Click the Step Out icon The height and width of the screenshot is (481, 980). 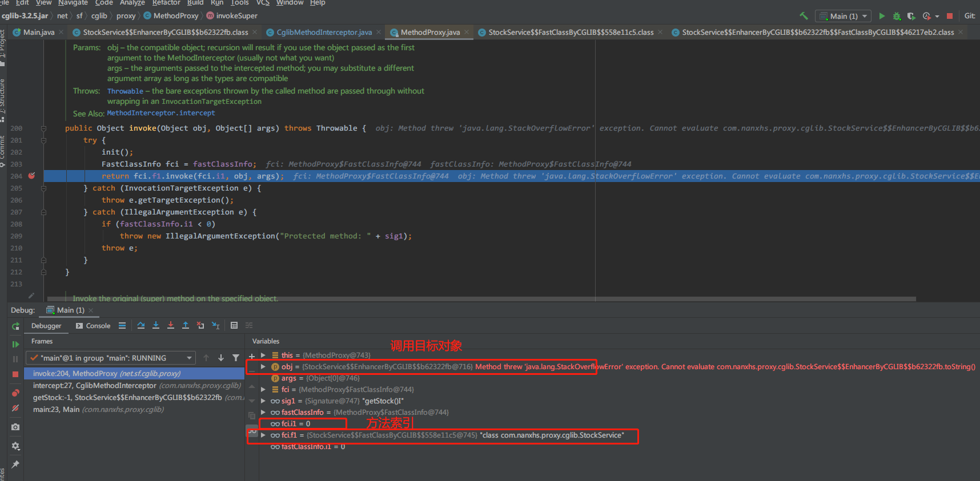pyautogui.click(x=186, y=325)
